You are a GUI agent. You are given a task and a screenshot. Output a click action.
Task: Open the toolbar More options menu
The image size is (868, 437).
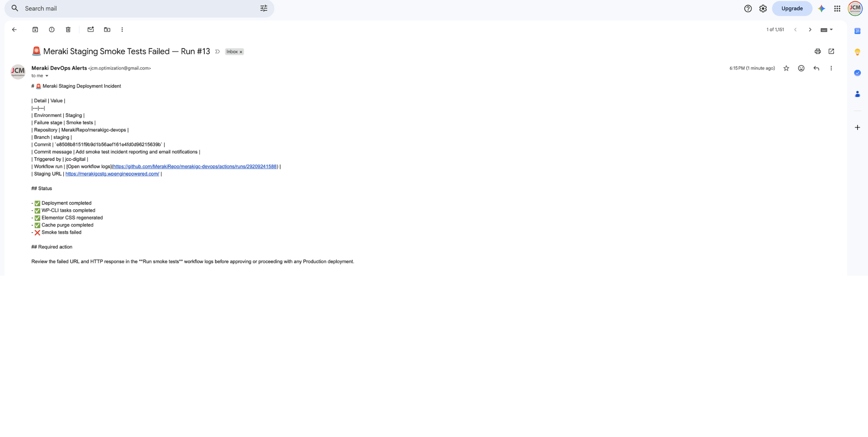click(x=122, y=30)
